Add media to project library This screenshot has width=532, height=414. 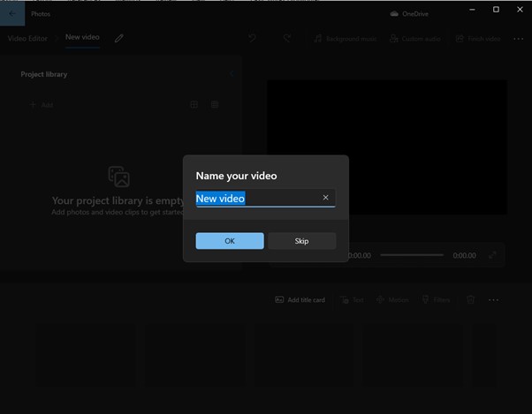42,105
